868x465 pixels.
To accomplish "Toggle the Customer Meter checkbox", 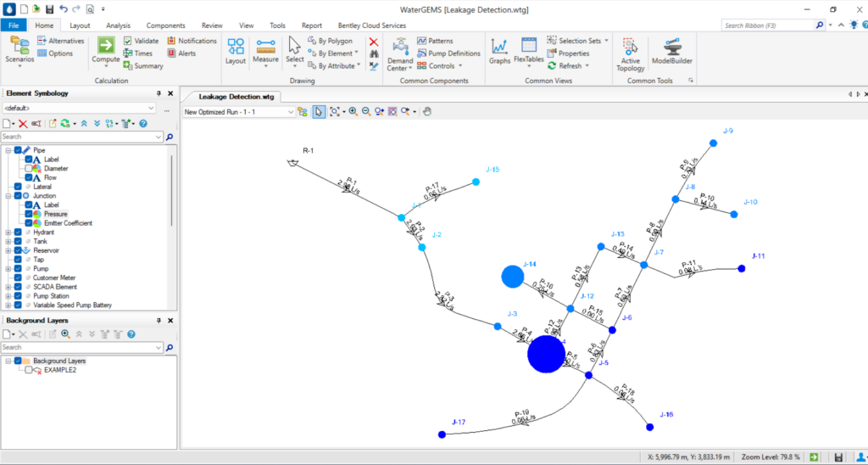I will coord(19,277).
